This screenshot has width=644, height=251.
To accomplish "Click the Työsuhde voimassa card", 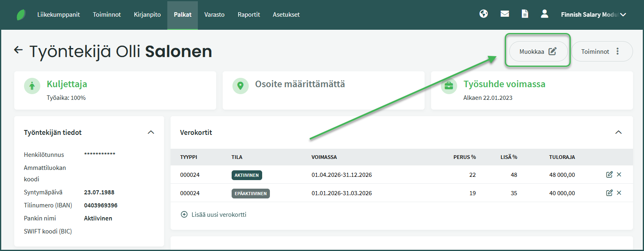I will (532, 90).
